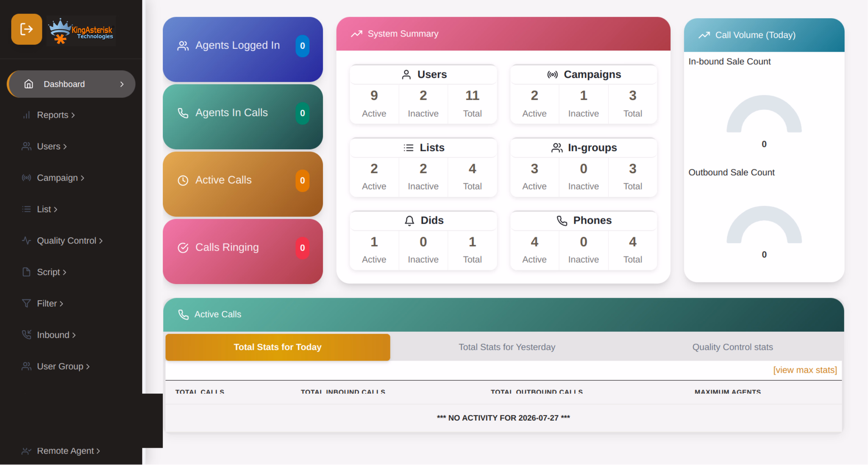Click the Remote Agent menu label

click(x=65, y=451)
